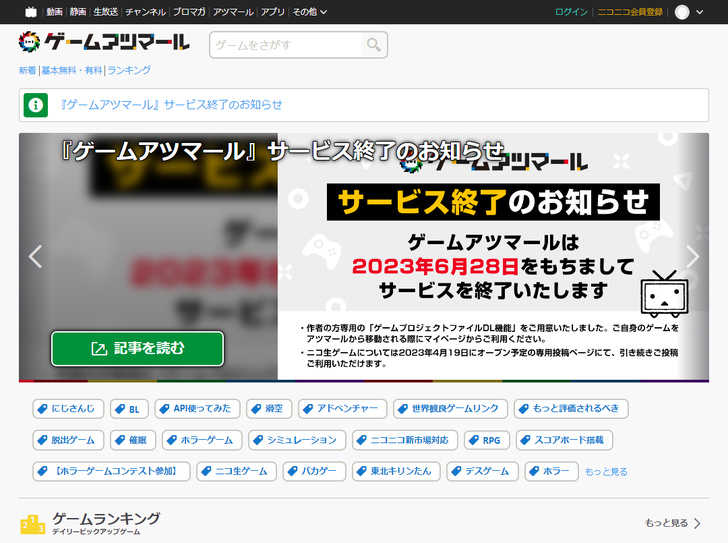The height and width of the screenshot is (543, 728).
Task: Select the 催眠 tag
Action: pyautogui.click(x=133, y=440)
